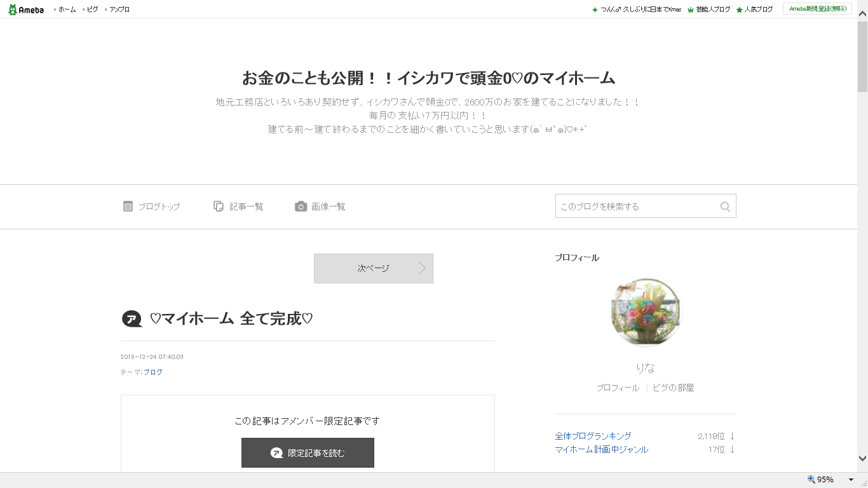Click the search magnifier icon
868x488 pixels.
pos(725,207)
